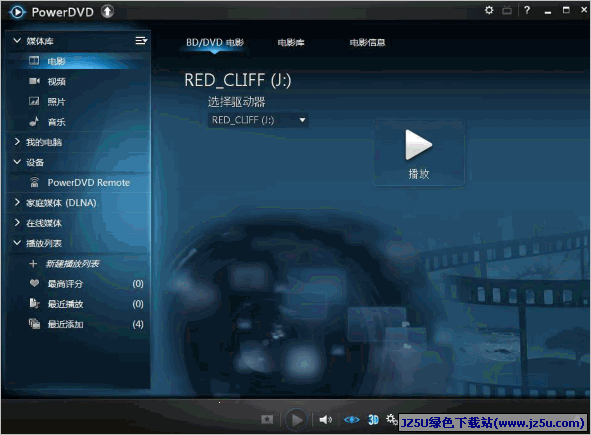Open the RED_CLIFF (J:) drive dropdown
591x435 pixels.
point(258,120)
